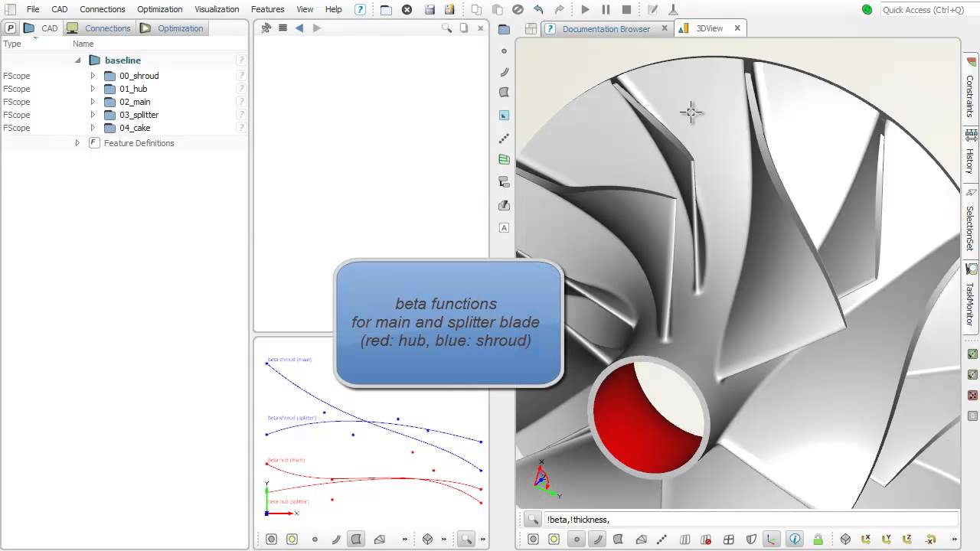Toggle surface visibility in 2D plot toolbar
Viewport: 980px width, 551px height.
[357, 540]
